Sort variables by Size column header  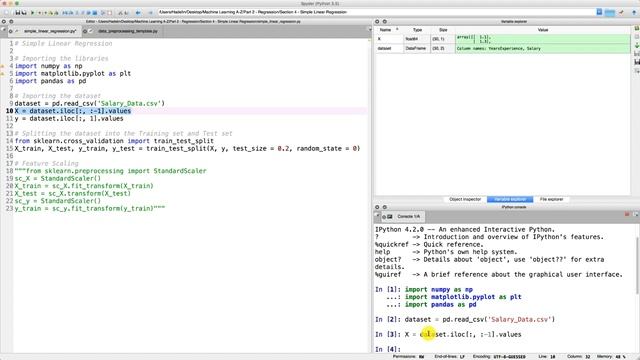tap(443, 30)
